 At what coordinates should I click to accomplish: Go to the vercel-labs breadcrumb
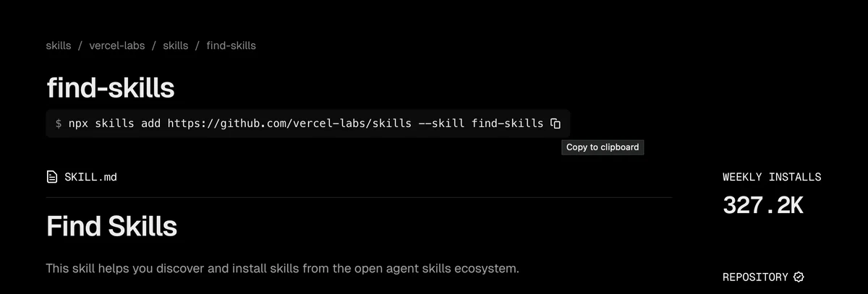click(x=117, y=46)
